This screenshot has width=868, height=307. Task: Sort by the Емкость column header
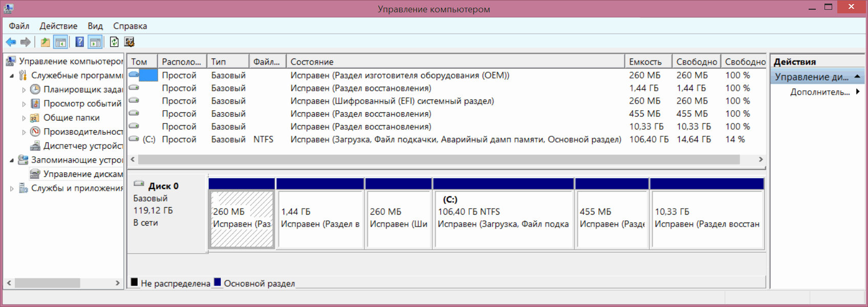(648, 62)
